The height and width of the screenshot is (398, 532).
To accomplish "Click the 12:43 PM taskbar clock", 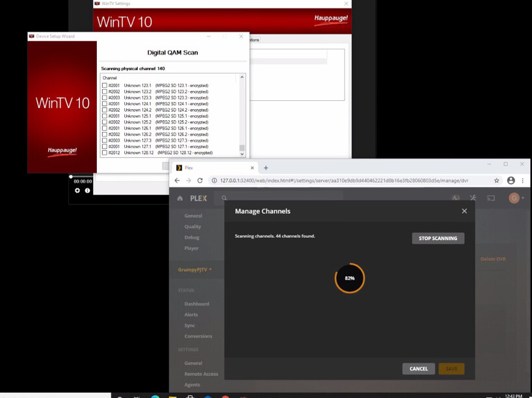I will click(513, 395).
